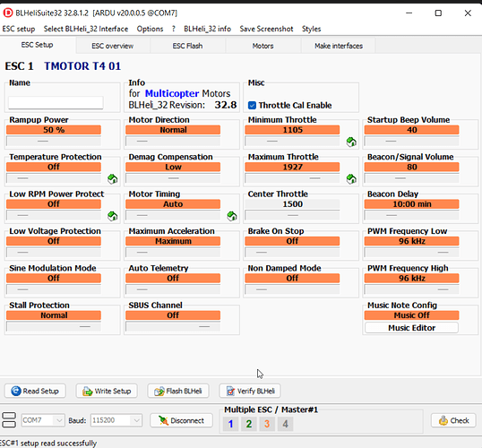Reset Low RPM Power Protect house icon
This screenshot has width=482, height=448.
pos(113,216)
